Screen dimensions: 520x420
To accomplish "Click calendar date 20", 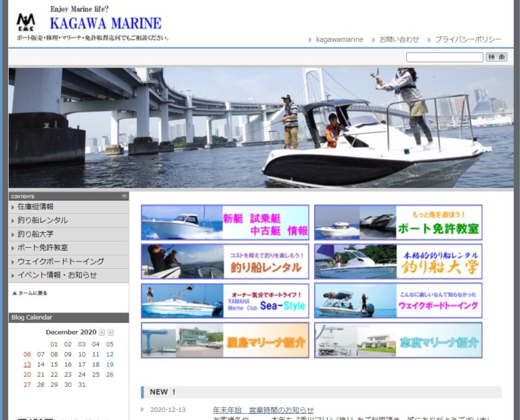I will pos(27,375).
